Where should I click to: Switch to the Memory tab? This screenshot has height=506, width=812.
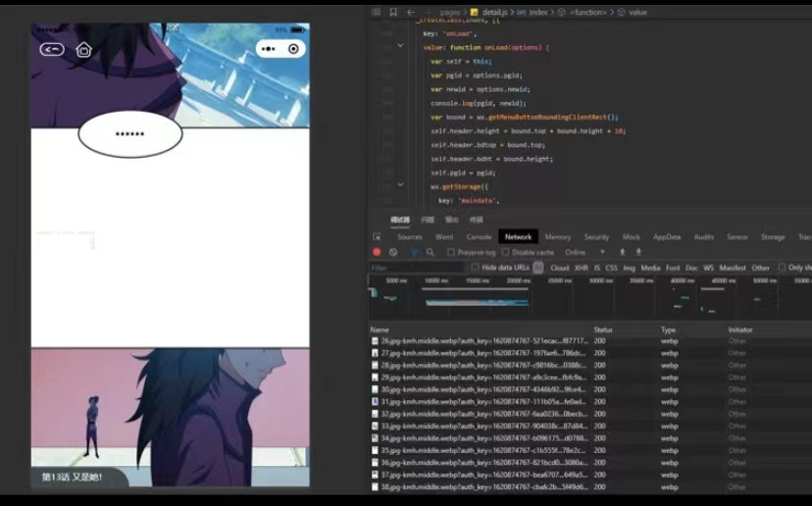[x=558, y=236]
